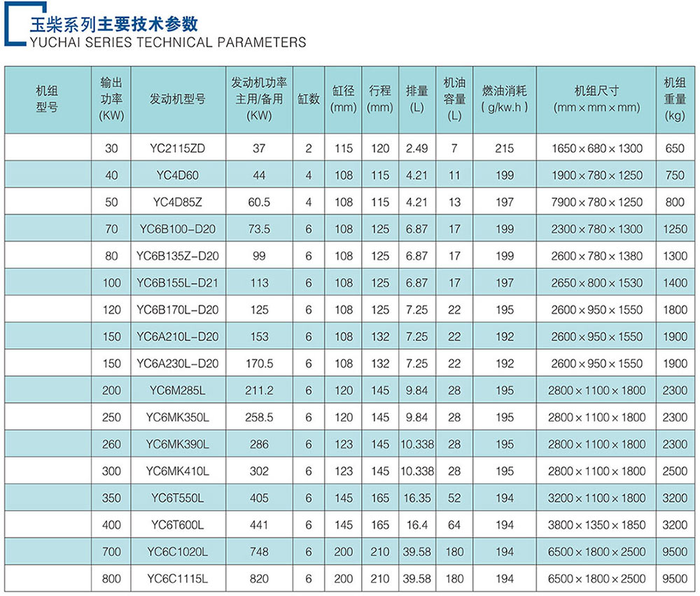Select engine model "YC6C1020L"
This screenshot has width=700, height=596.
[x=178, y=552]
